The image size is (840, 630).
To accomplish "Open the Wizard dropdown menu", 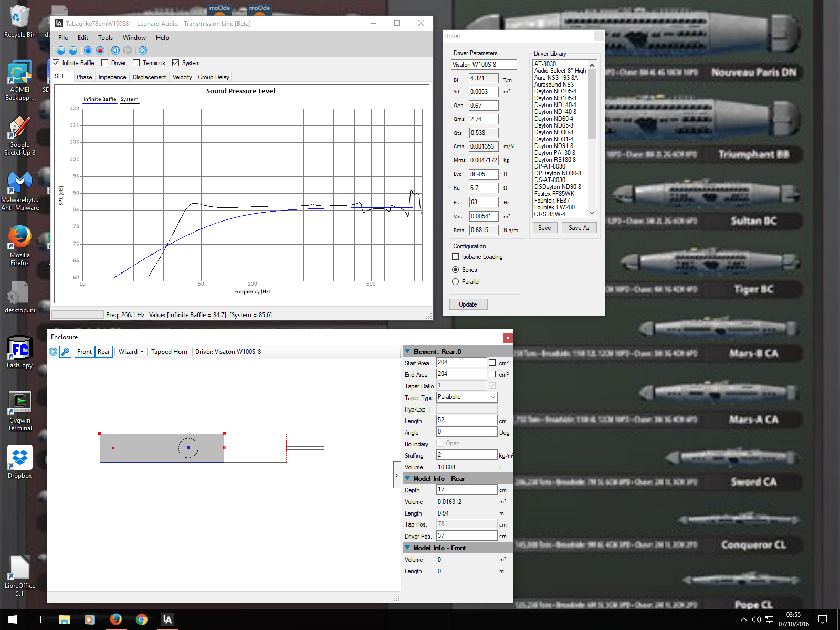I will (131, 352).
